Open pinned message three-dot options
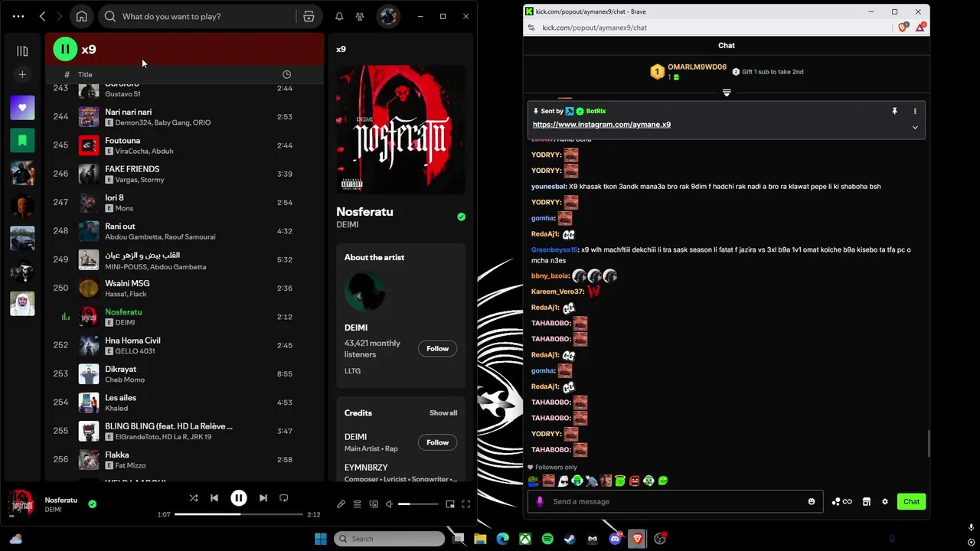The width and height of the screenshot is (980, 551). 915,111
